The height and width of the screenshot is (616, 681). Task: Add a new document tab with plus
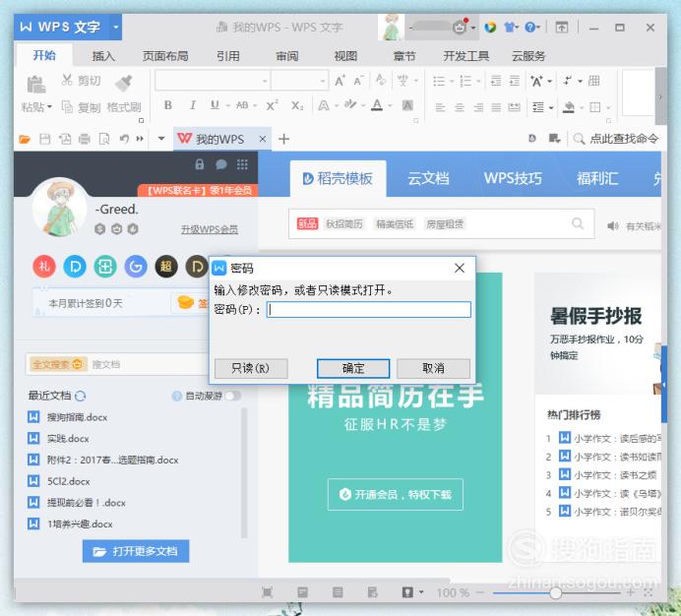pyautogui.click(x=284, y=139)
